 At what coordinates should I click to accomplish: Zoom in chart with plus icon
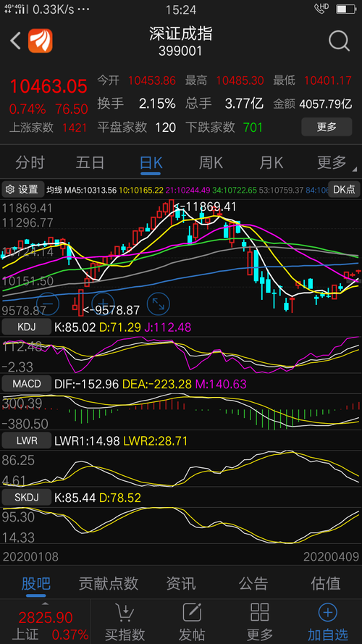103,304
